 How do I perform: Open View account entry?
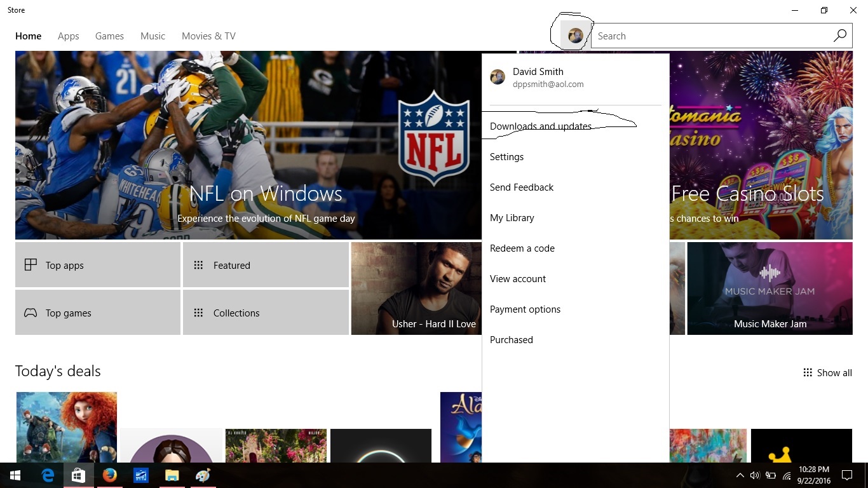[x=576, y=279]
